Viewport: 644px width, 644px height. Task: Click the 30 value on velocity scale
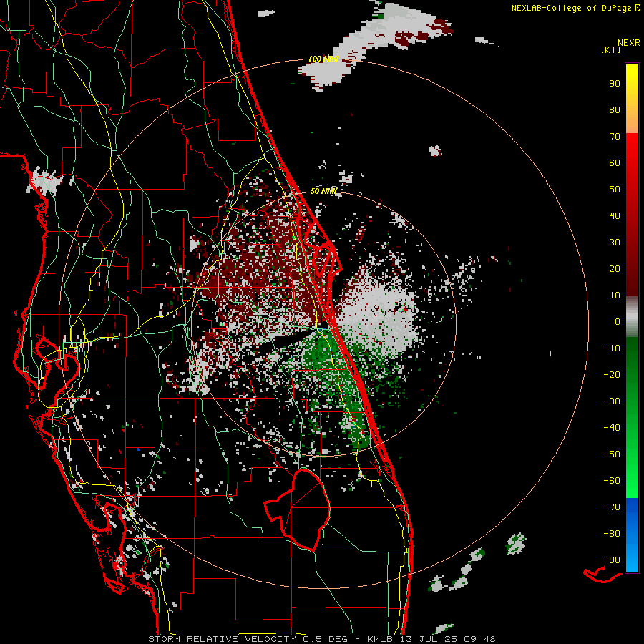pos(615,243)
